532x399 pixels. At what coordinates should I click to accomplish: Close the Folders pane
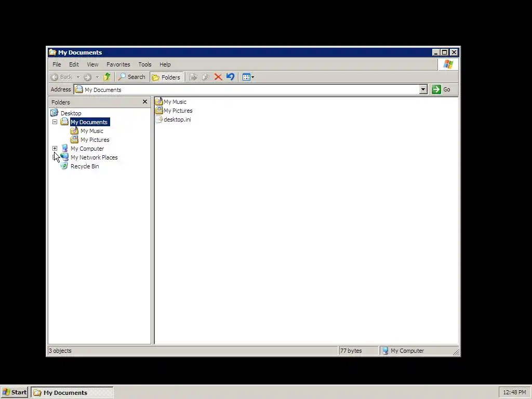click(x=145, y=102)
